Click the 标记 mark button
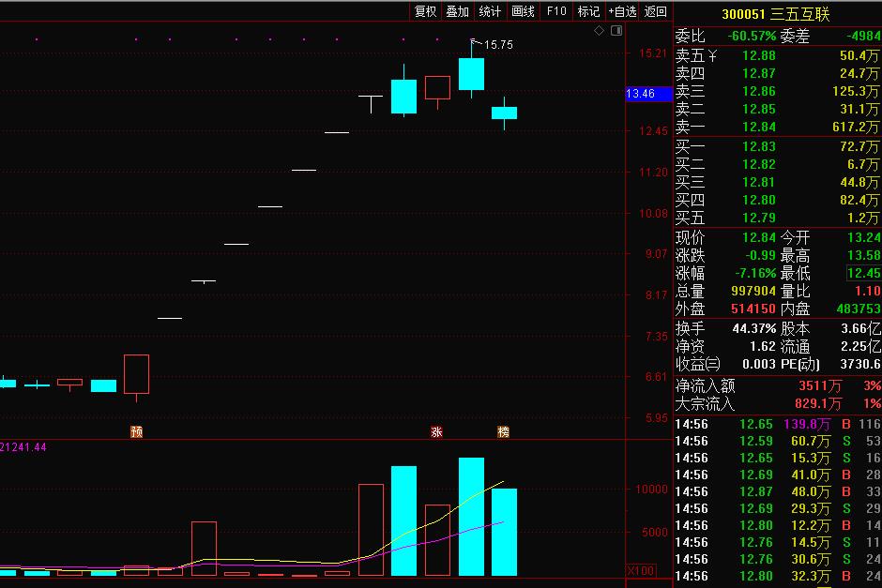The height and width of the screenshot is (588, 882). click(x=588, y=11)
